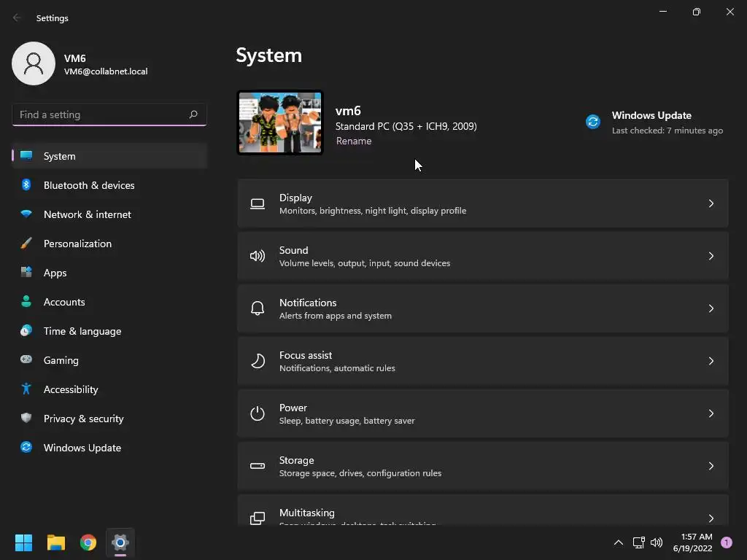
Task: Click the Accessibility figure icon
Action: point(26,389)
